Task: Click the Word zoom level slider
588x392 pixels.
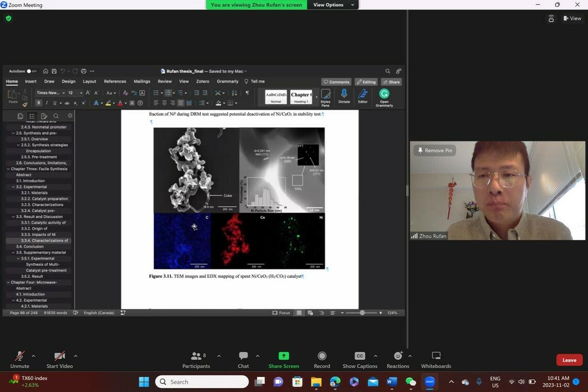Action: click(x=362, y=313)
